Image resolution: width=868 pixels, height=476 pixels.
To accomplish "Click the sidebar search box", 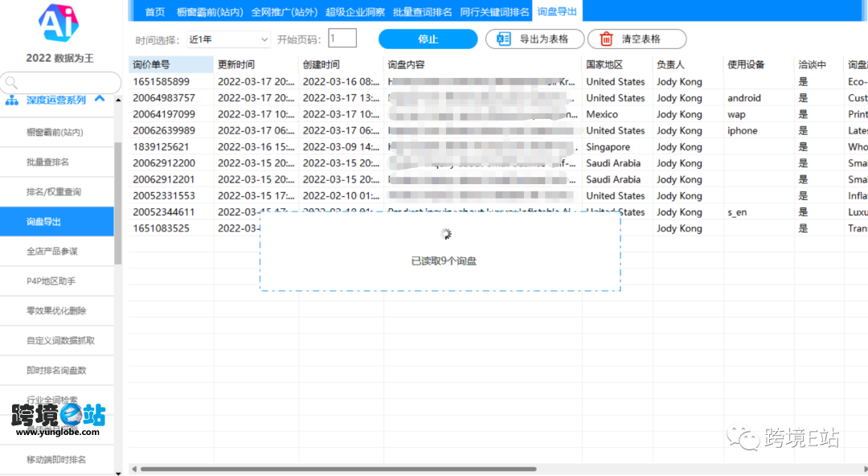I will (60, 83).
